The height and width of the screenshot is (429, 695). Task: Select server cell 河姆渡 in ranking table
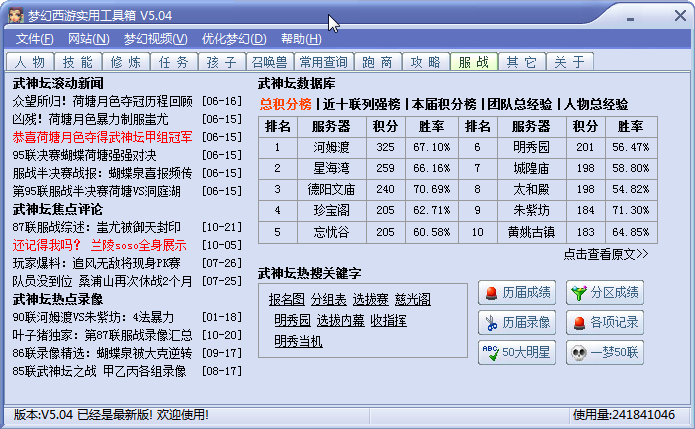(x=332, y=147)
